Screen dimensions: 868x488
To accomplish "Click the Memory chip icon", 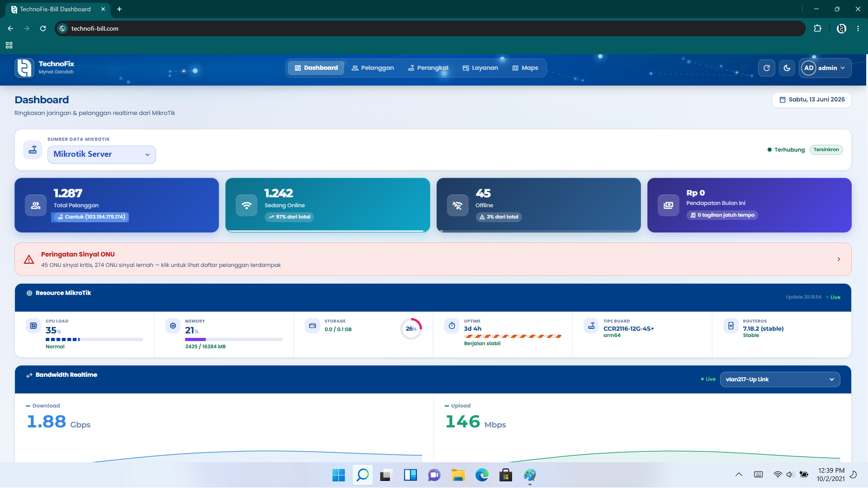I will 173,326.
